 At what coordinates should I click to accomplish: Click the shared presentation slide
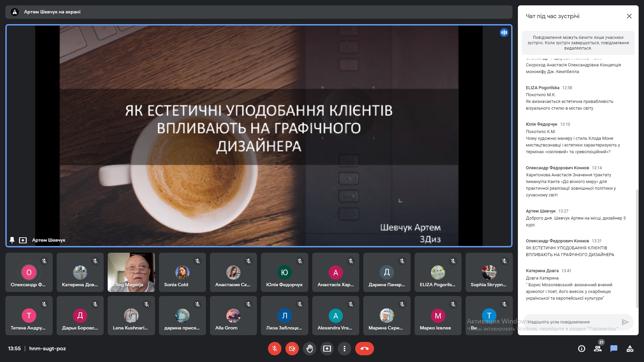pos(259,136)
